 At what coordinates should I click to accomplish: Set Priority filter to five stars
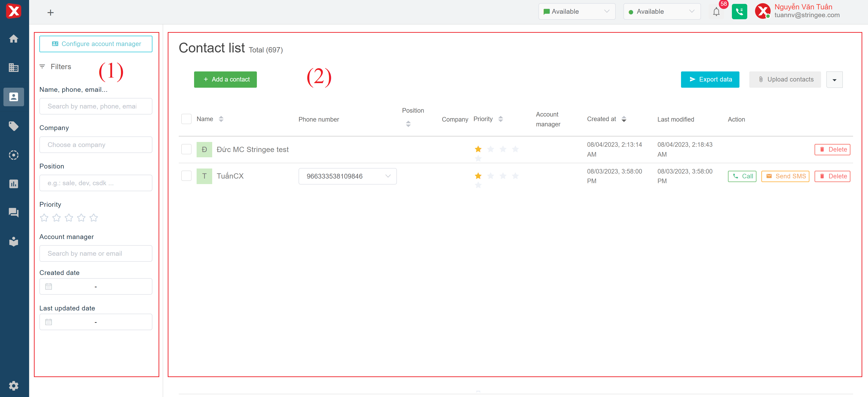point(94,218)
